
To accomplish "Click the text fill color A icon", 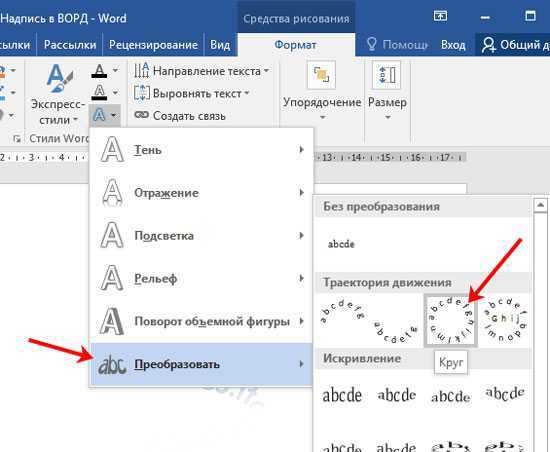I will (x=99, y=71).
